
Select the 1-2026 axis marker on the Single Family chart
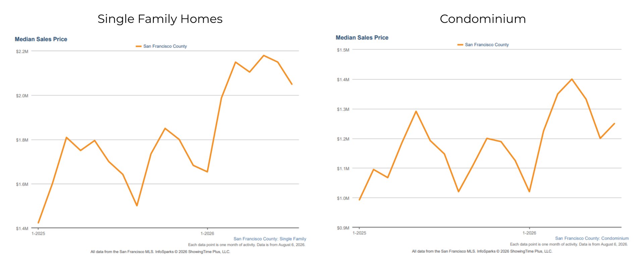(x=207, y=233)
